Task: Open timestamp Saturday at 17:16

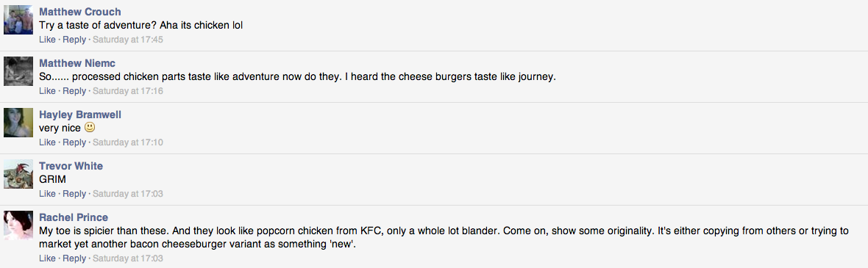Action: click(x=128, y=91)
